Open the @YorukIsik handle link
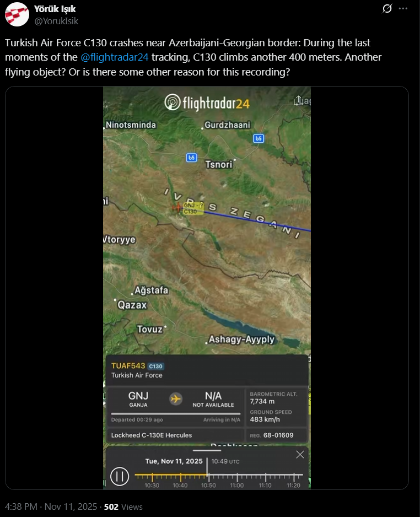The width and height of the screenshot is (420, 517). click(56, 21)
